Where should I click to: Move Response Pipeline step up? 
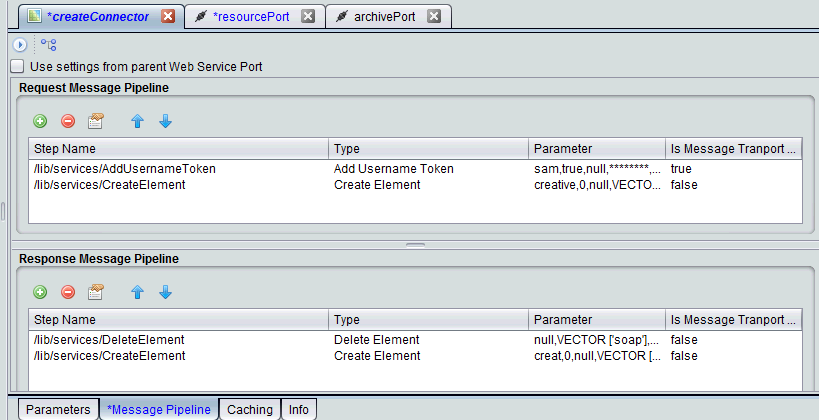pos(137,292)
